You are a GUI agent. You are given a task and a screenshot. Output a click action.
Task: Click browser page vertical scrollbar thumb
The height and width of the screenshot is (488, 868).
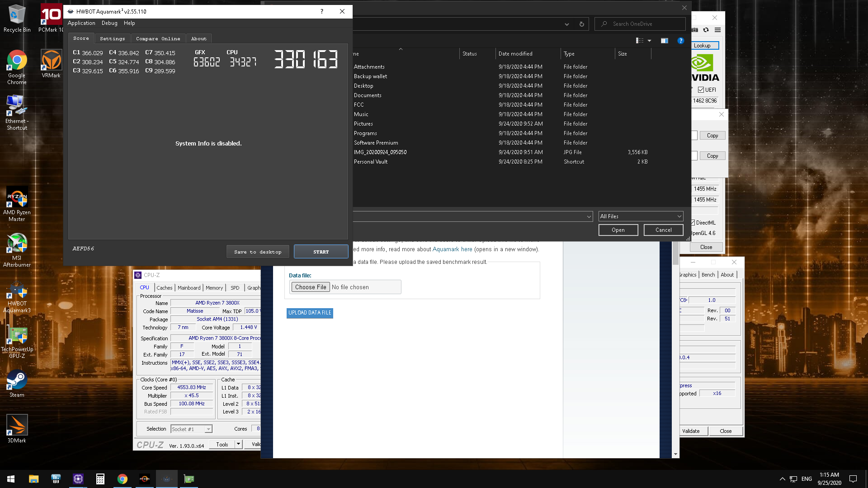click(x=675, y=253)
